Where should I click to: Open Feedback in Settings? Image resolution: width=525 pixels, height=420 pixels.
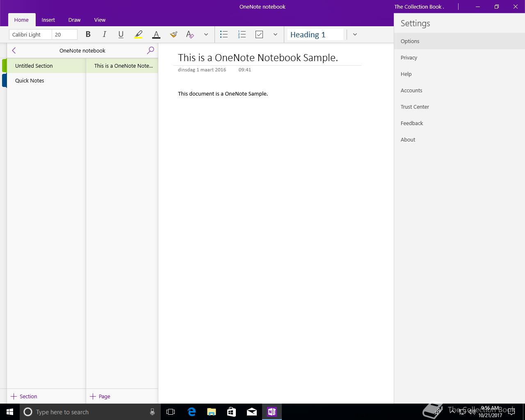click(459, 123)
